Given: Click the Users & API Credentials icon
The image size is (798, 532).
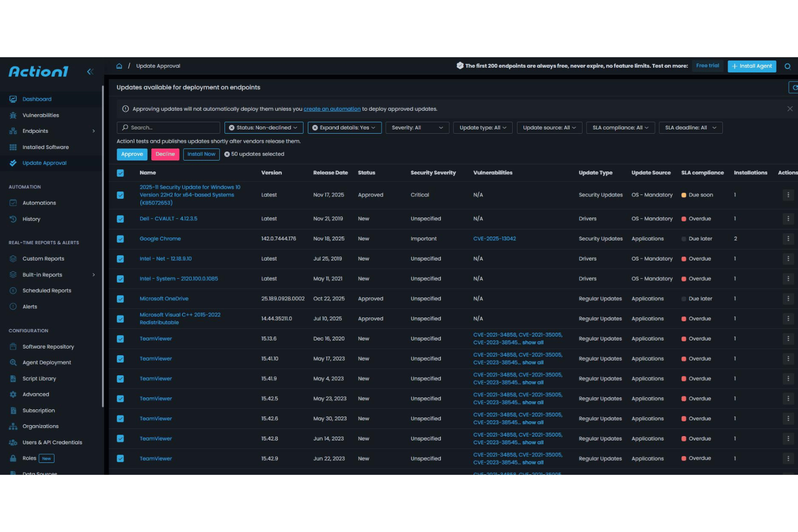Looking at the screenshot, I should click(13, 443).
